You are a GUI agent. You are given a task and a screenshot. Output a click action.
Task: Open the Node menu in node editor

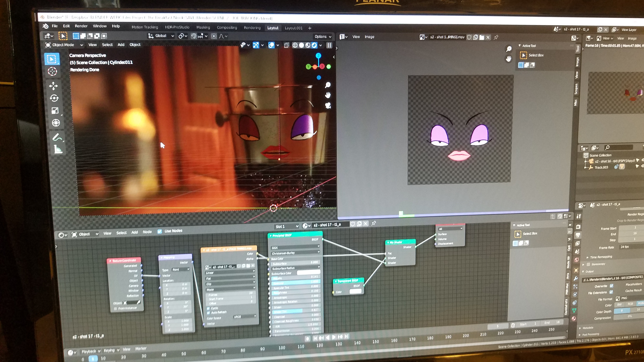click(x=147, y=232)
